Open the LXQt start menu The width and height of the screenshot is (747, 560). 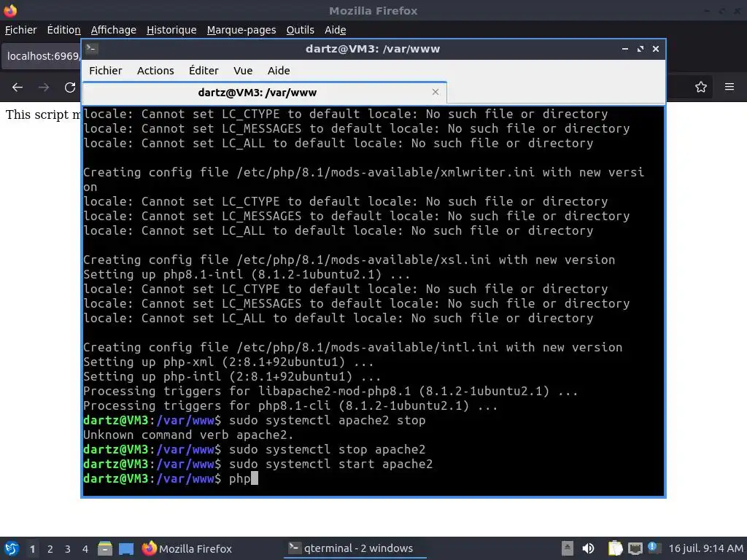point(12,548)
